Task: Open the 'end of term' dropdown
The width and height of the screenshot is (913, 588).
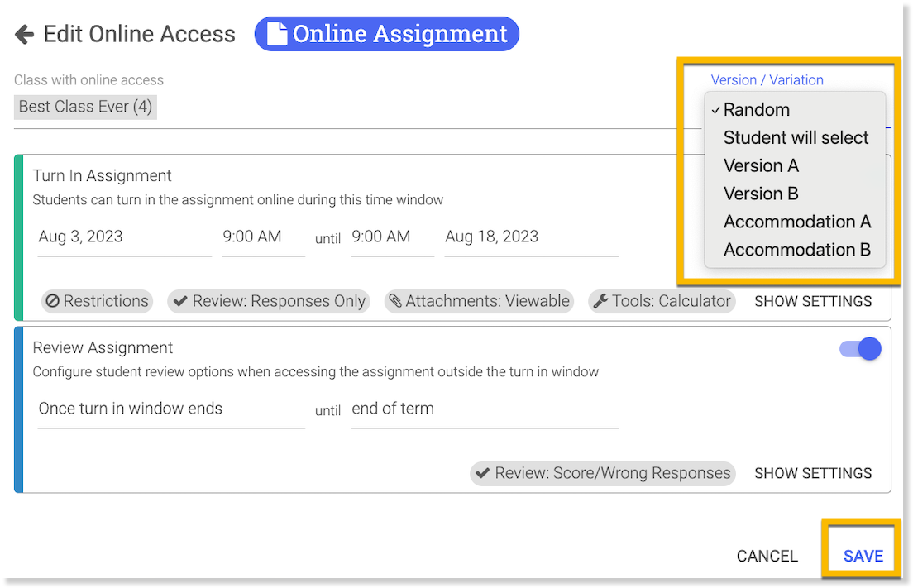Action: 484,409
